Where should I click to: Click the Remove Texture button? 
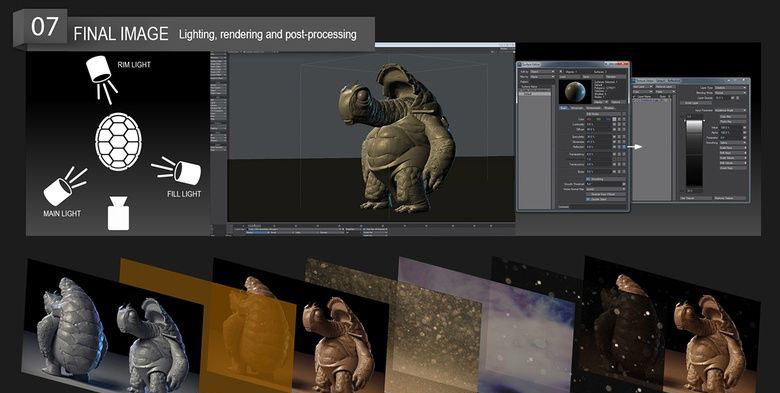click(x=730, y=198)
